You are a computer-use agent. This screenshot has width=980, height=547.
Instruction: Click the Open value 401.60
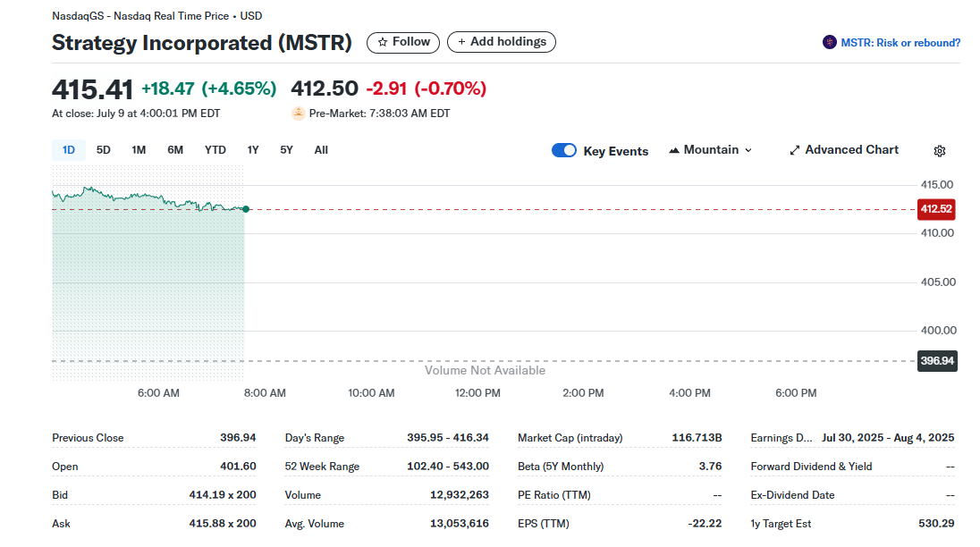click(x=238, y=467)
